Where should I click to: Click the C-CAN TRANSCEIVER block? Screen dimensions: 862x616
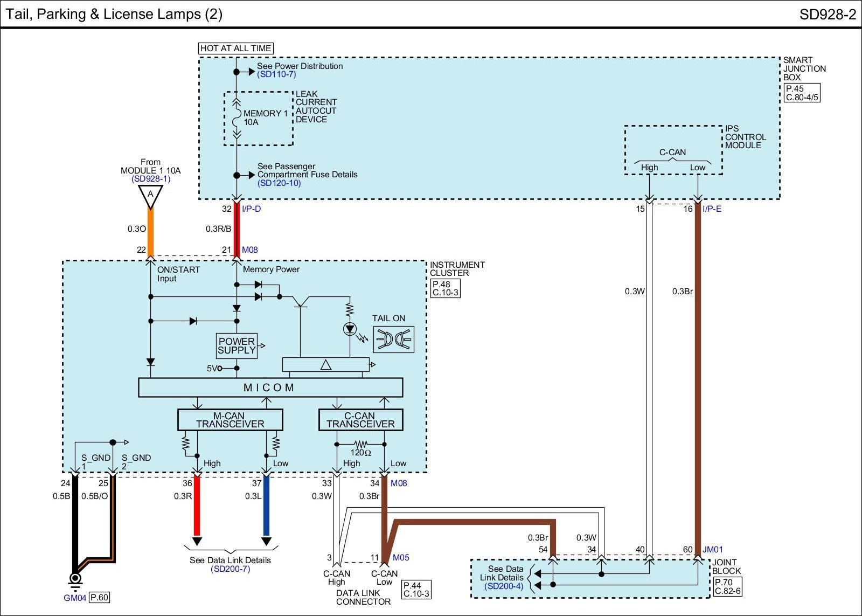361,420
